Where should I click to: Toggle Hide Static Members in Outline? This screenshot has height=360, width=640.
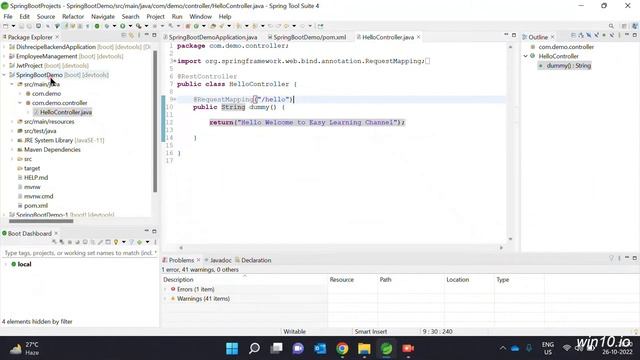tap(597, 36)
